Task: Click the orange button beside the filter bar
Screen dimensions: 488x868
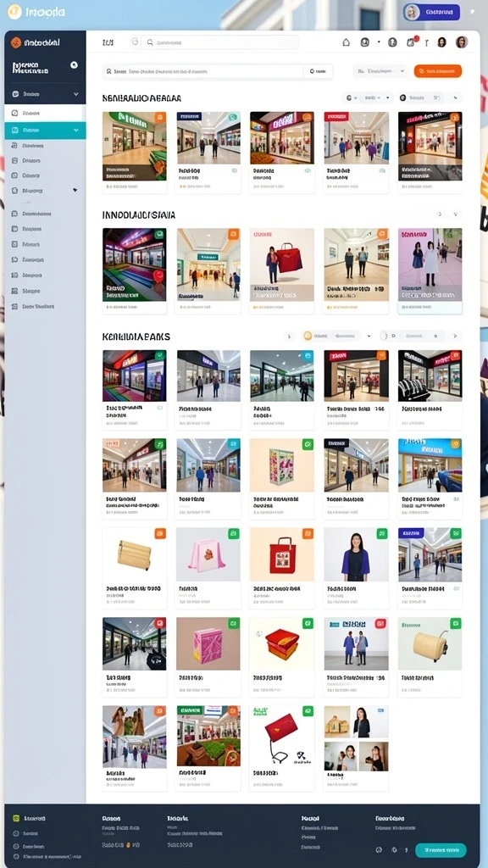Action: (438, 71)
